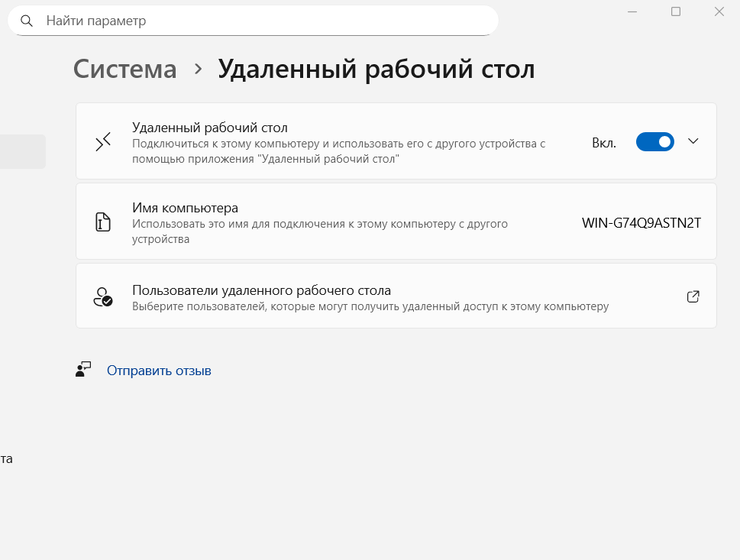Click the "Имя компьютера" document icon
This screenshot has height=560, width=740.
[x=103, y=222]
